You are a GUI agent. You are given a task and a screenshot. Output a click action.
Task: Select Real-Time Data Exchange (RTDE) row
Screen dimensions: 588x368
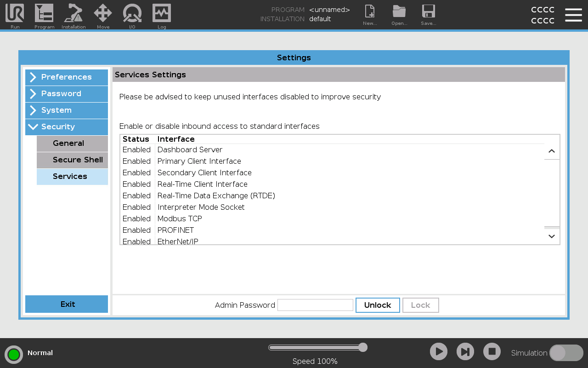point(333,196)
